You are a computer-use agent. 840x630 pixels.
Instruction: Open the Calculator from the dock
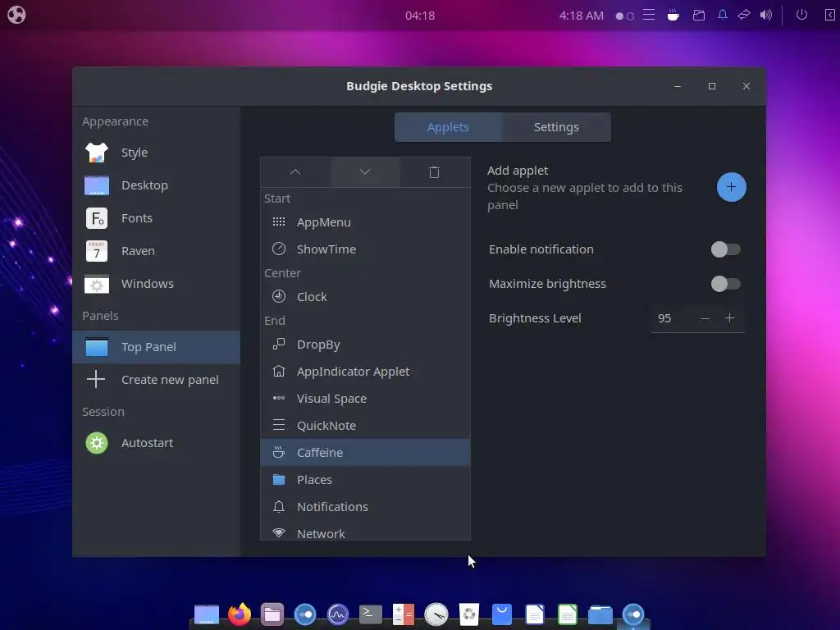pyautogui.click(x=404, y=614)
